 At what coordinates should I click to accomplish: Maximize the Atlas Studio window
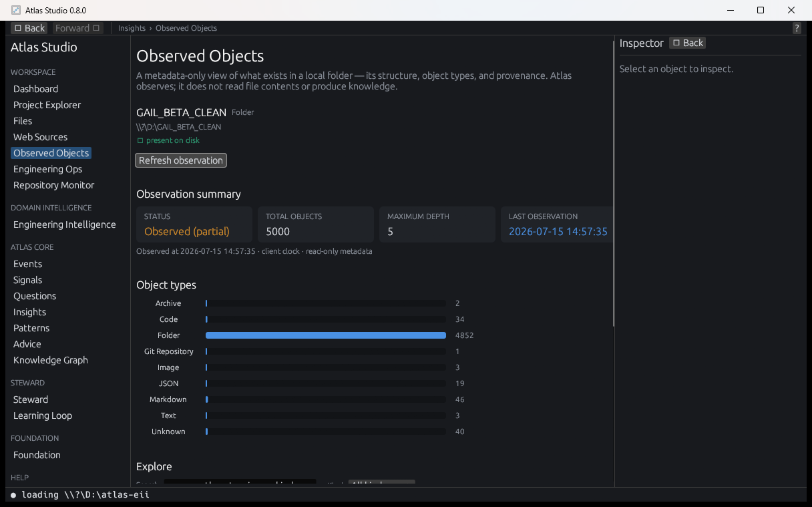(x=761, y=10)
